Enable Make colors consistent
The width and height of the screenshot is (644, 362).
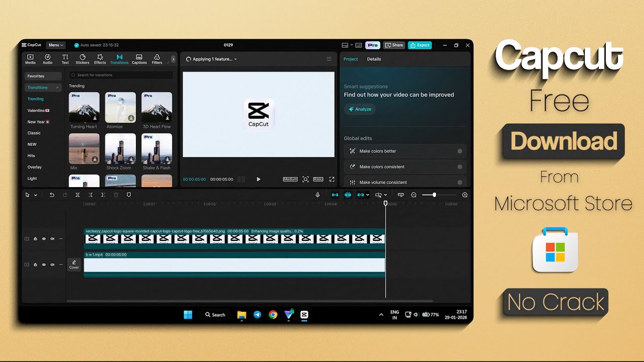tap(460, 167)
